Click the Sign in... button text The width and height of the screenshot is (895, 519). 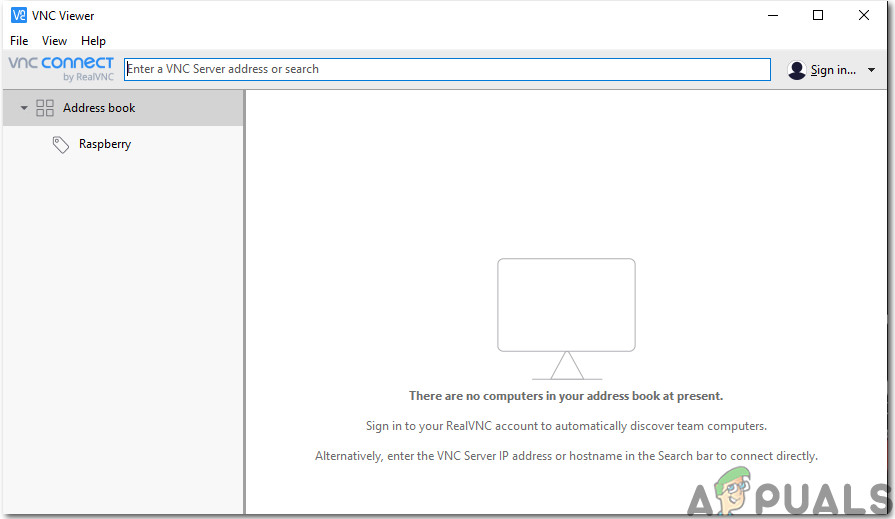(833, 70)
